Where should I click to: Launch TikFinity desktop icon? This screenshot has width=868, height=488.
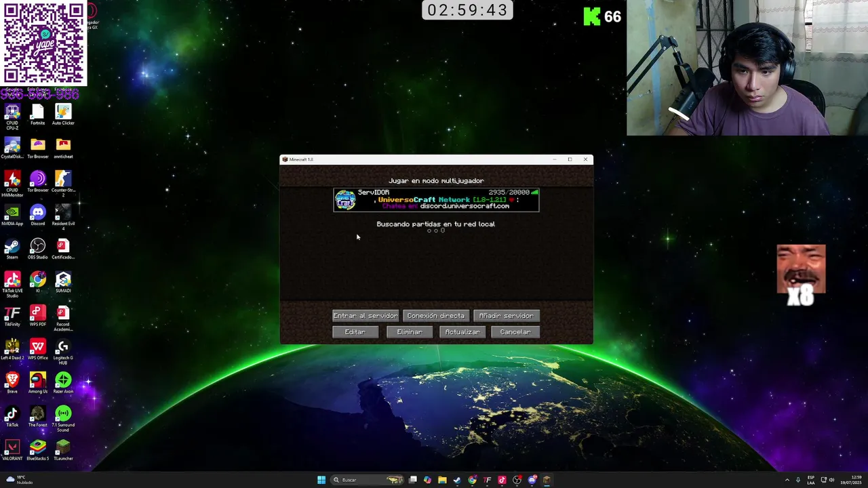pyautogui.click(x=12, y=317)
